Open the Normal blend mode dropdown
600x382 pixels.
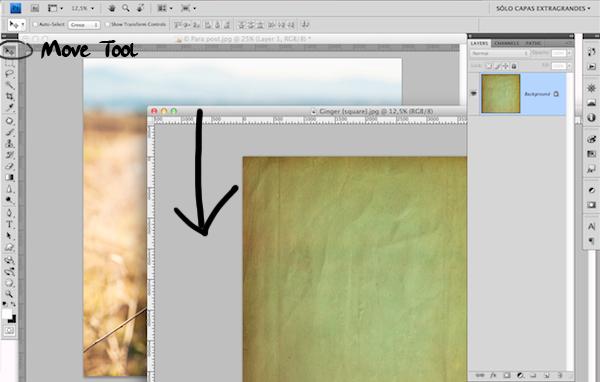[499, 54]
